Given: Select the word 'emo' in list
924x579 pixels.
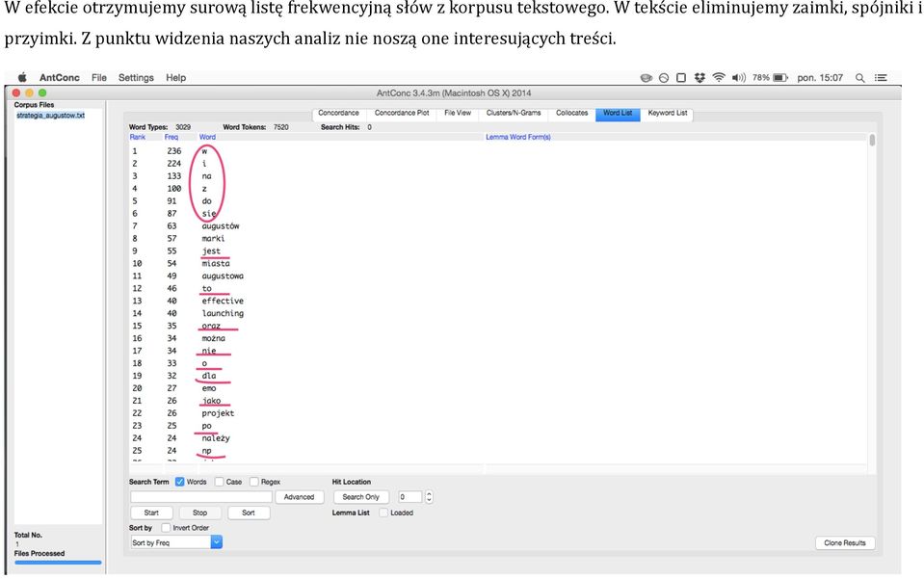Looking at the screenshot, I should [209, 388].
